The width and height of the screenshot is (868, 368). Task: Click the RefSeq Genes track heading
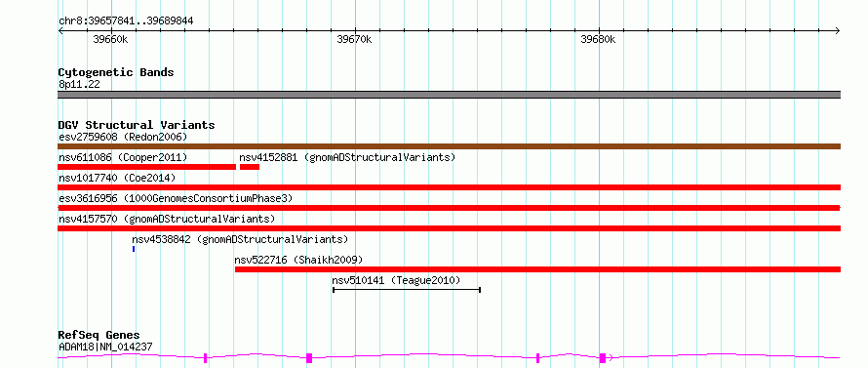(x=99, y=336)
